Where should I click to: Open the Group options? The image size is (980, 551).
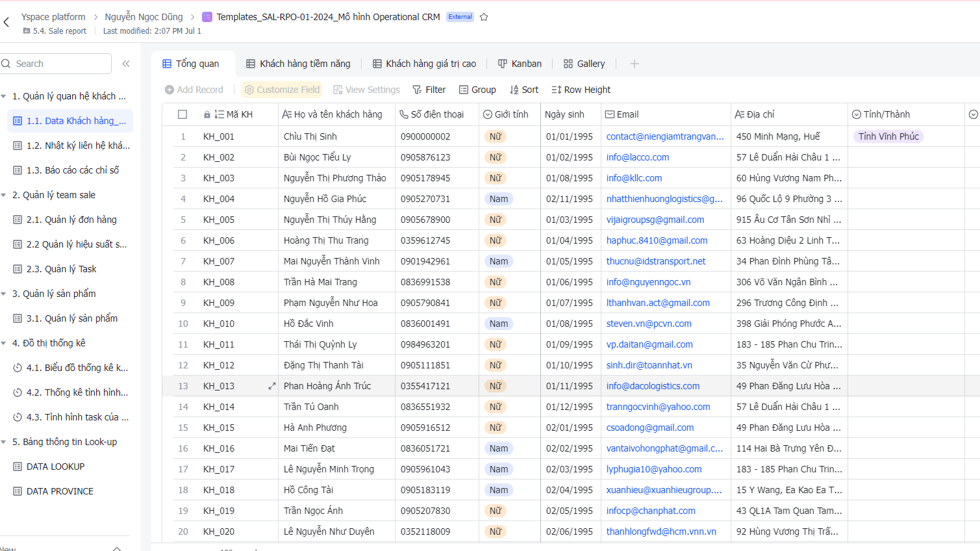[477, 90]
